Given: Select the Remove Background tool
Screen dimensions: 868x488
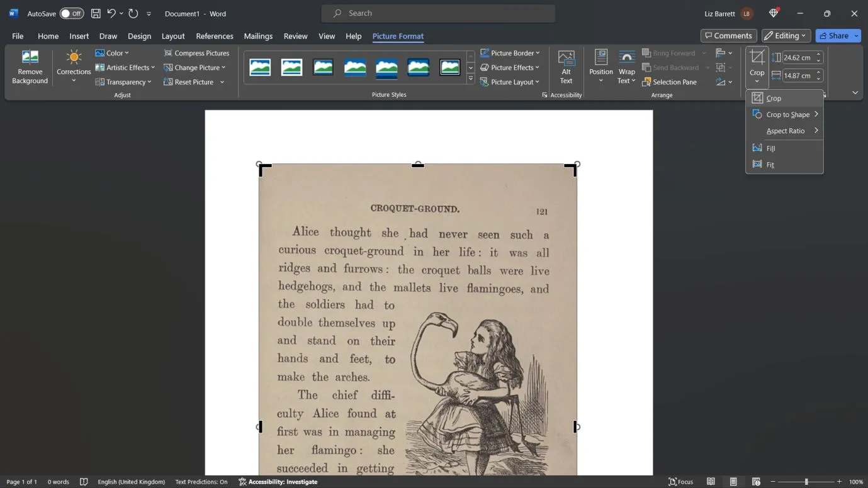Looking at the screenshot, I should (30, 66).
